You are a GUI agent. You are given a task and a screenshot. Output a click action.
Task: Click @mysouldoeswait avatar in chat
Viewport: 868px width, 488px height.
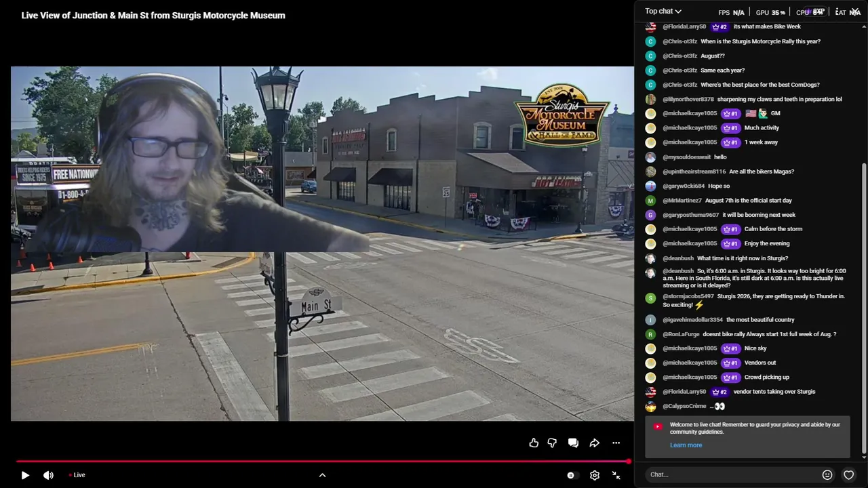pyautogui.click(x=650, y=157)
